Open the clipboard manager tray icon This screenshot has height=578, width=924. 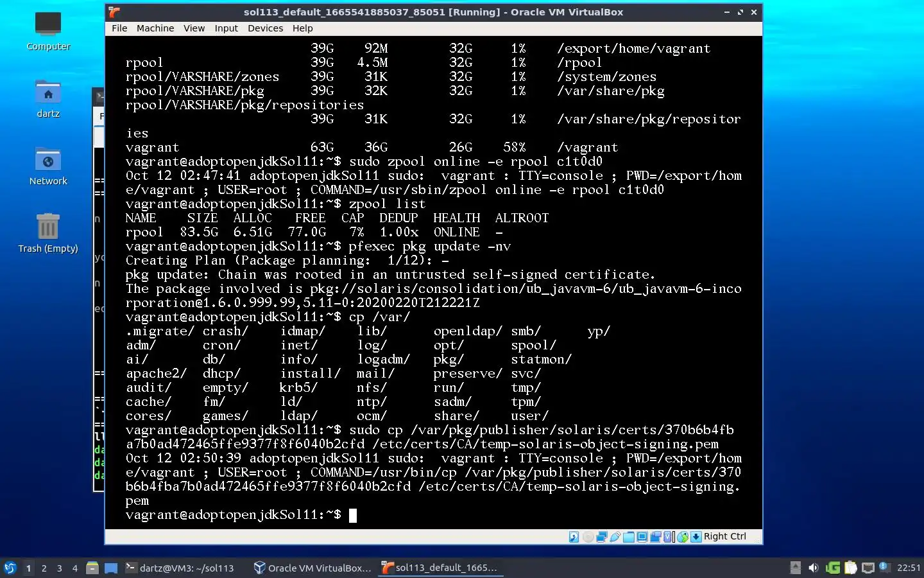coord(851,568)
